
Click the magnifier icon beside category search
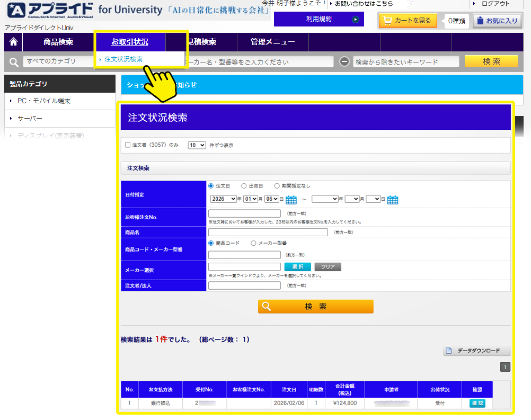click(x=14, y=61)
